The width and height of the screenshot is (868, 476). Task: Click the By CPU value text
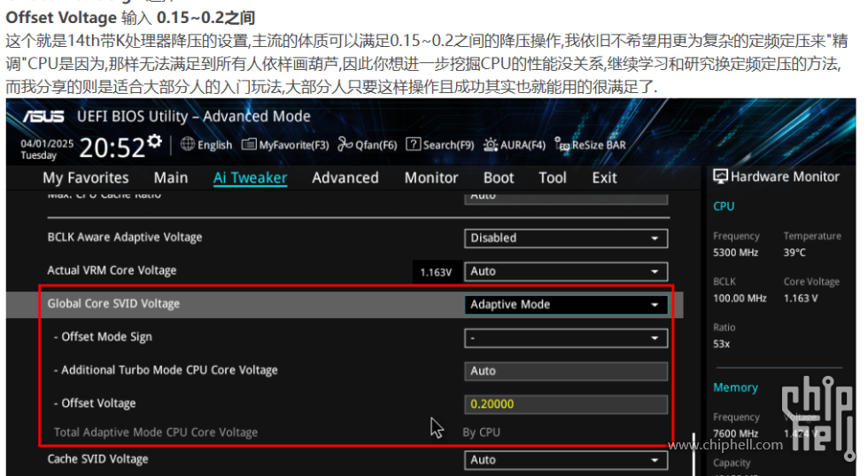[x=482, y=433]
